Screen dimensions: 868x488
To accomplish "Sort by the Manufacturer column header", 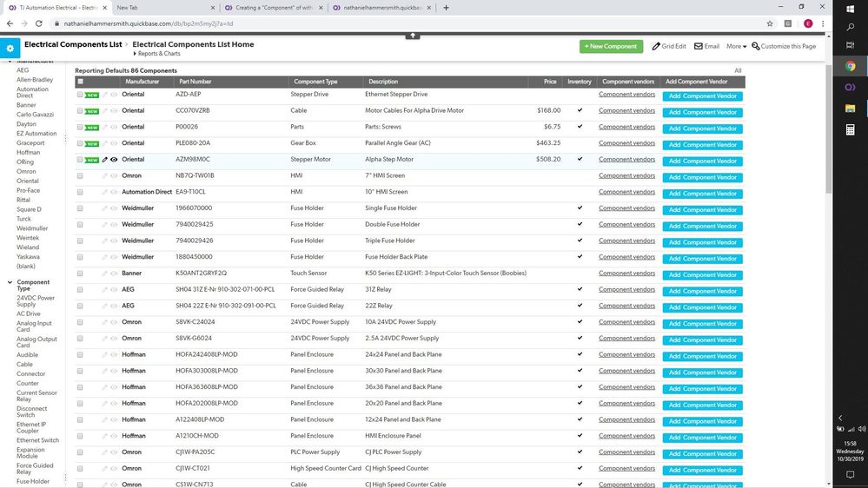I will point(142,82).
